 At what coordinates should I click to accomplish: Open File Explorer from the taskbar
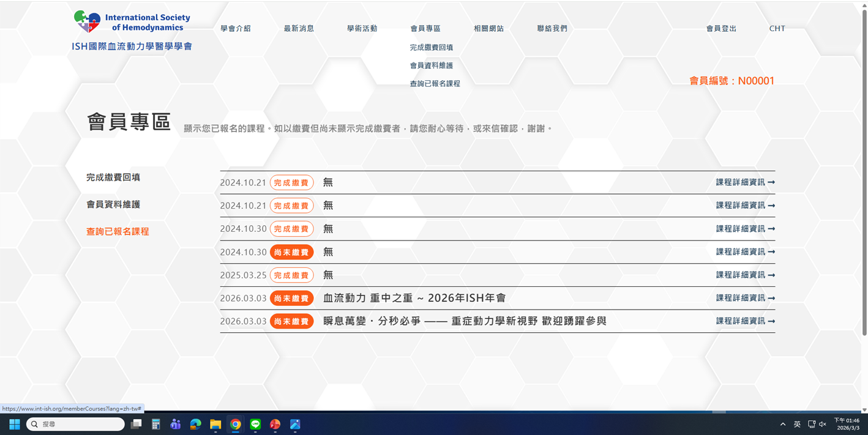(x=215, y=424)
